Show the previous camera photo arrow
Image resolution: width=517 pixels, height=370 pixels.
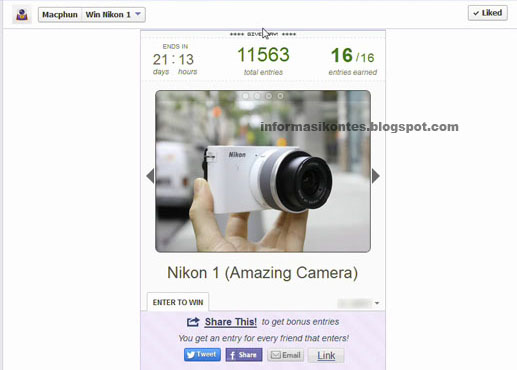pos(150,176)
